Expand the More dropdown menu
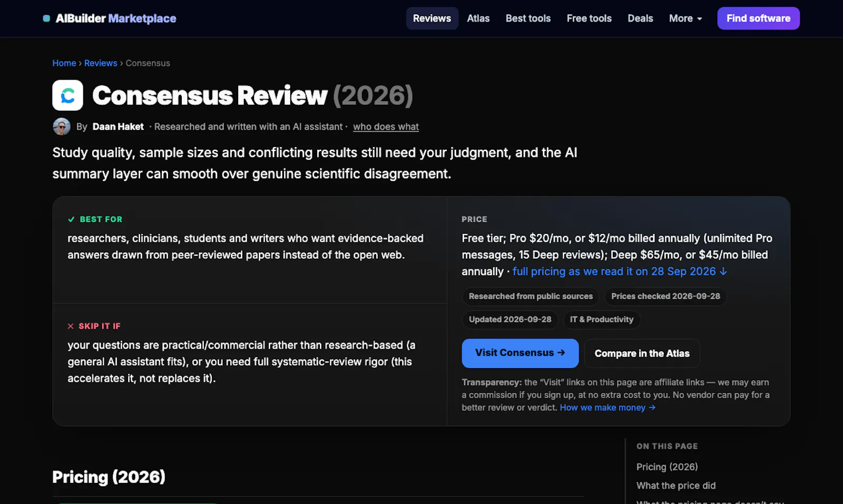The width and height of the screenshot is (843, 504). point(685,18)
